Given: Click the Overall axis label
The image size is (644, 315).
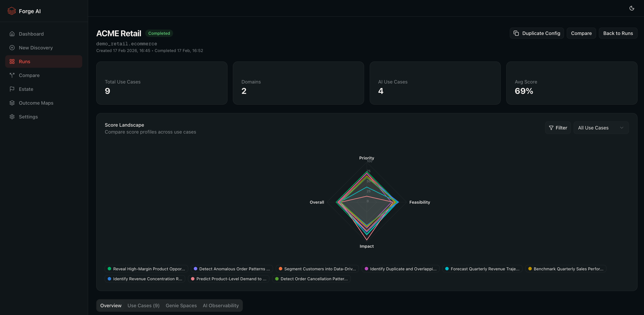Looking at the screenshot, I should click(317, 202).
